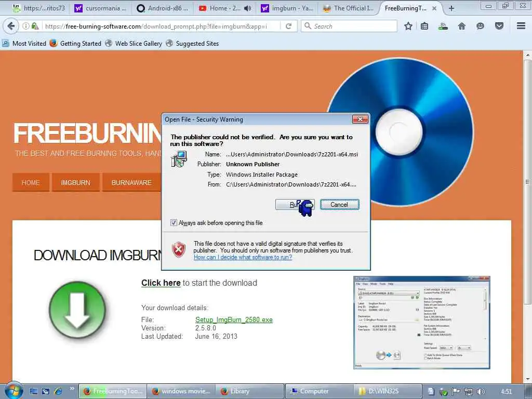This screenshot has height=399, width=532.
Task: Open Most Visited bookmarks folder
Action: pos(24,44)
